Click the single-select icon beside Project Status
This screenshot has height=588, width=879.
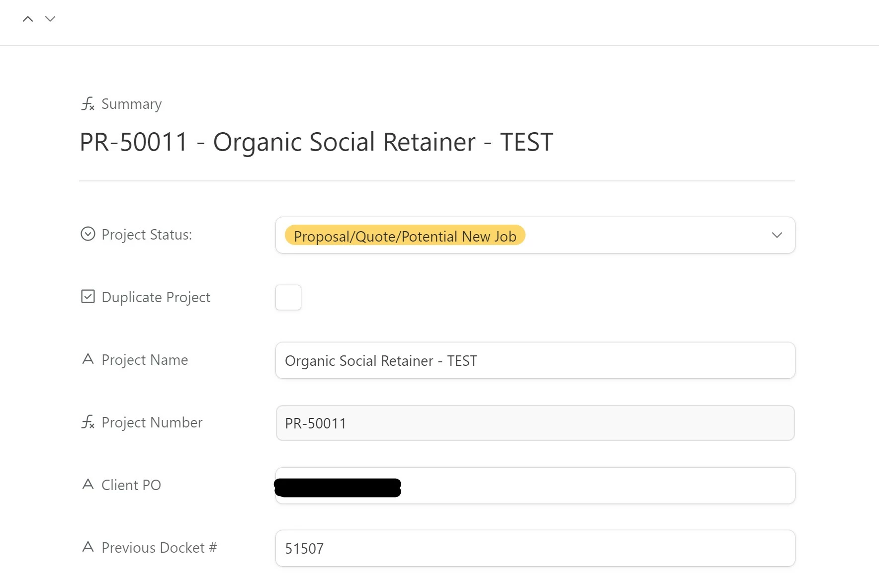(x=88, y=234)
